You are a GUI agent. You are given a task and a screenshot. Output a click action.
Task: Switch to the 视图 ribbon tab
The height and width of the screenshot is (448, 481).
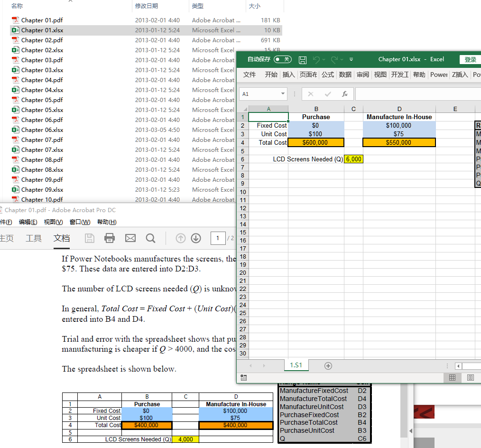(x=380, y=75)
